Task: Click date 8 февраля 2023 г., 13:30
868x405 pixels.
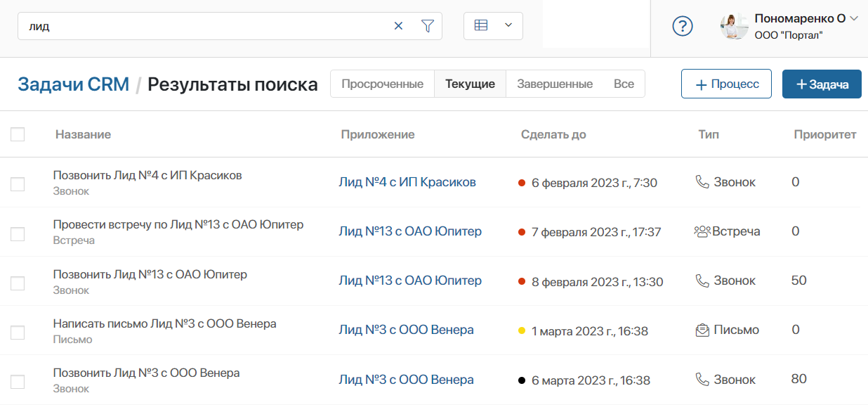Action: click(x=597, y=282)
